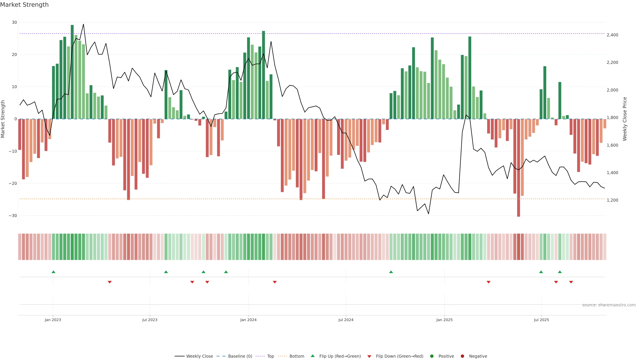The height and width of the screenshot is (362, 644).
Task: Click the Market Strength y-axis title
Action: tap(3, 119)
